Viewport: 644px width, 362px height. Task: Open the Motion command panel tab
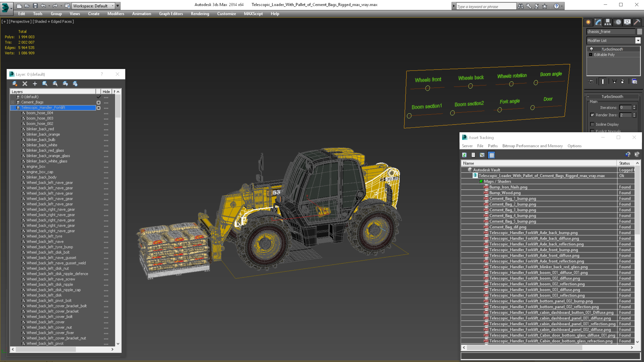click(618, 22)
